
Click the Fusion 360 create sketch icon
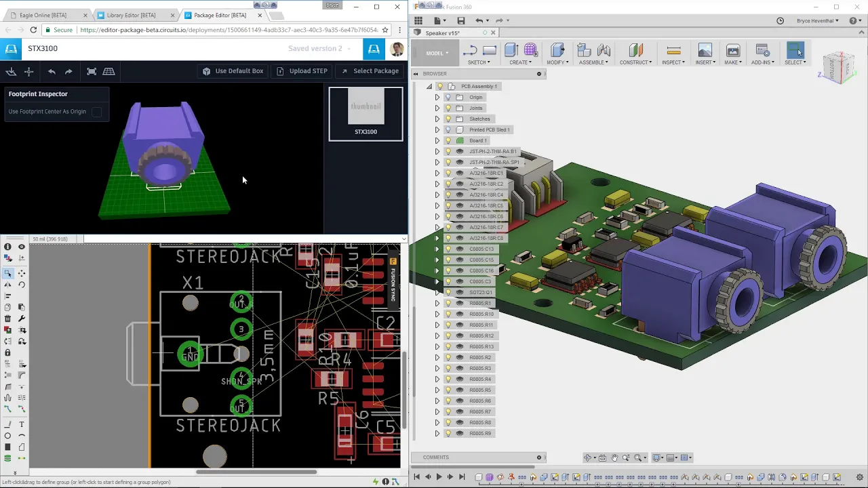click(x=470, y=51)
